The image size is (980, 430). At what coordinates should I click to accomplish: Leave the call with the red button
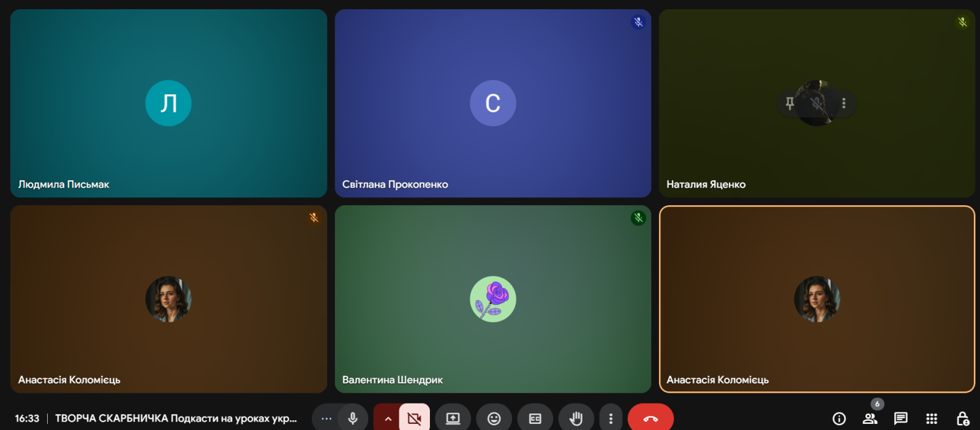coord(650,418)
